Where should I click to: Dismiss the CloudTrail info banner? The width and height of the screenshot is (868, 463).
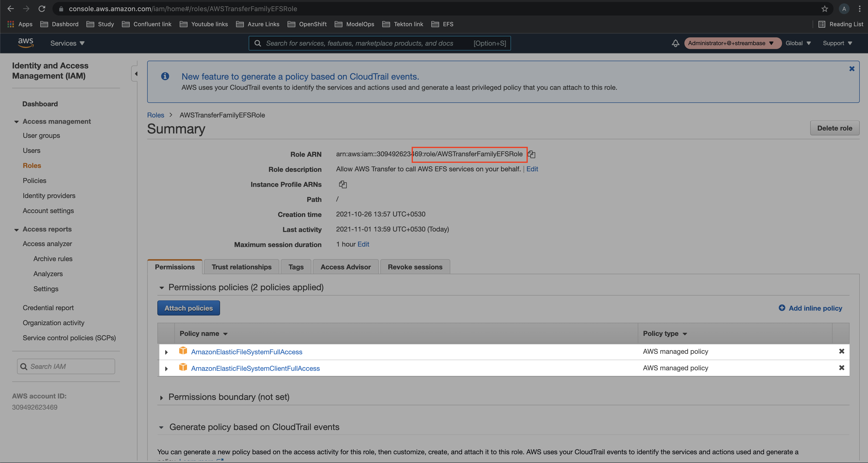pos(852,69)
